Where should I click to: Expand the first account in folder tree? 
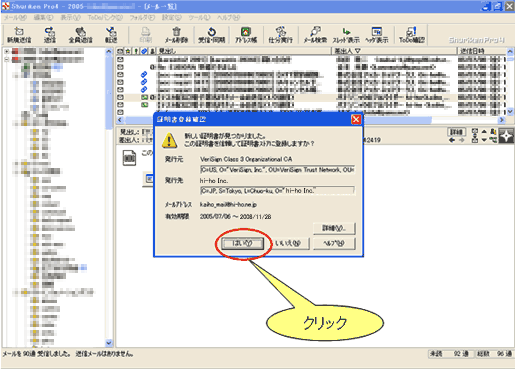pyautogui.click(x=7, y=51)
